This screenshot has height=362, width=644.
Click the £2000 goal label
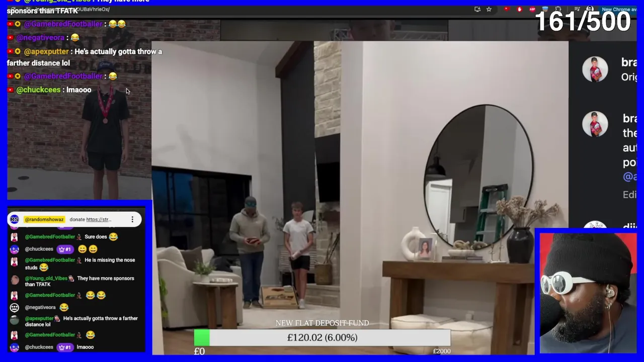[442, 351]
